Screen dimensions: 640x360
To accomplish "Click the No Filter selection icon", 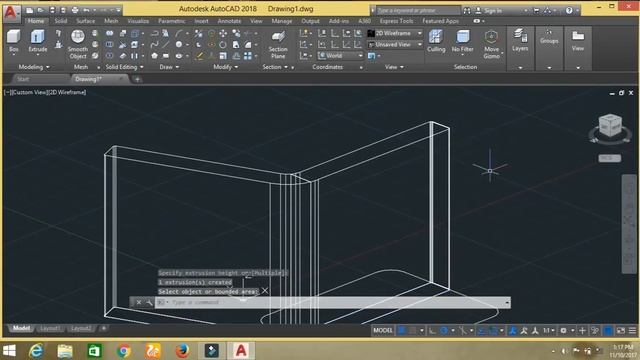I will 462,40.
